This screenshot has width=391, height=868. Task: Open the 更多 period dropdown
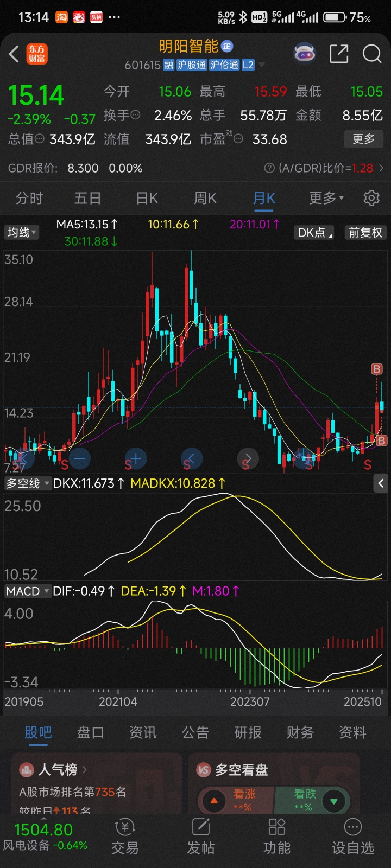[x=326, y=198]
